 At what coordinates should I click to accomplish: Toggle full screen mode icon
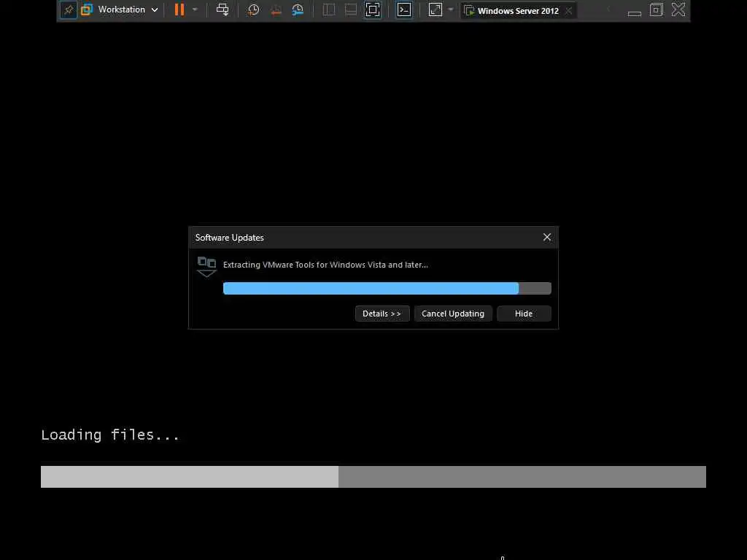point(373,9)
